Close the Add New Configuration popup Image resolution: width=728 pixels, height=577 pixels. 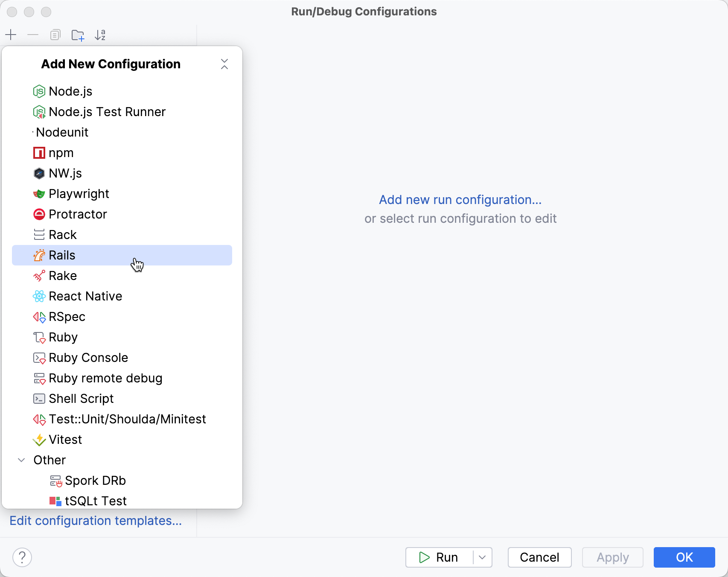pyautogui.click(x=224, y=64)
